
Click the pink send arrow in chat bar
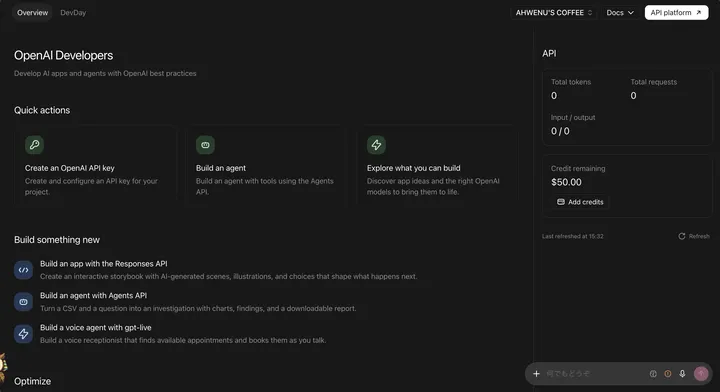tap(701, 374)
